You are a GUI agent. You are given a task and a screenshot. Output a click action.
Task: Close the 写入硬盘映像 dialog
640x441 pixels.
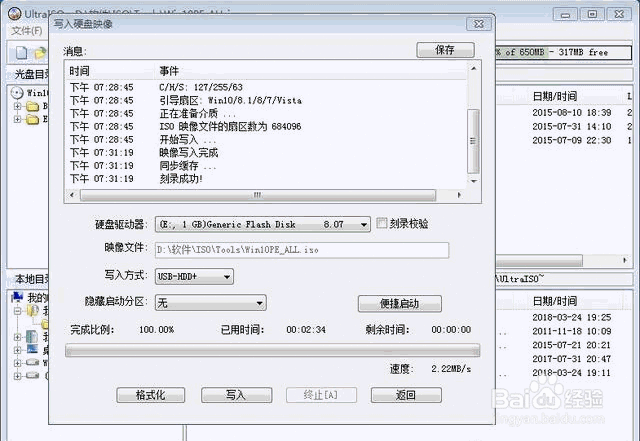click(x=479, y=24)
